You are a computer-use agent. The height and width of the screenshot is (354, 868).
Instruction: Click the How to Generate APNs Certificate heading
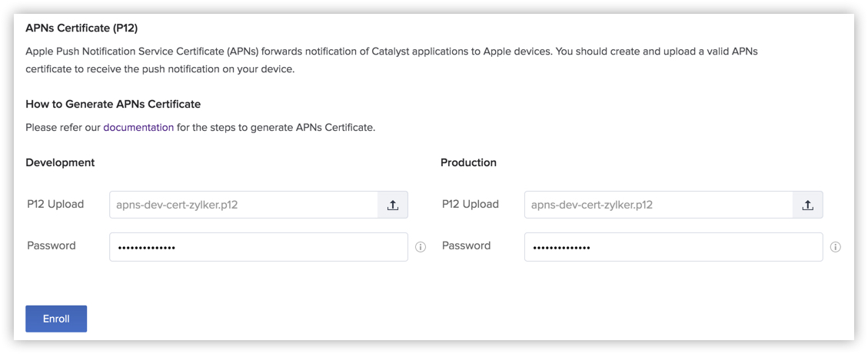point(113,104)
